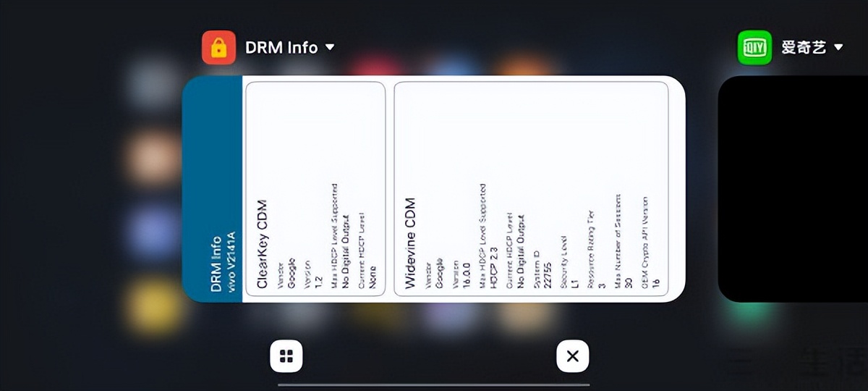The image size is (868, 391).
Task: Open the app grid button
Action: click(286, 356)
